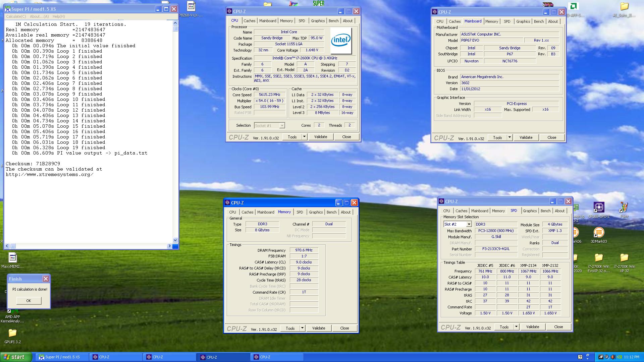
Task: Open Mainboard tab in the CPU-Z Memory window
Action: pos(266,212)
